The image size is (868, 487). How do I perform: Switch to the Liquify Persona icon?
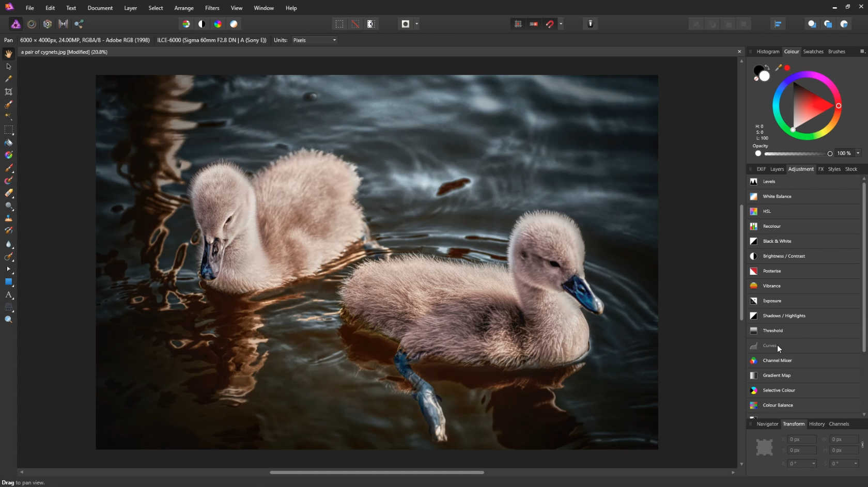click(x=32, y=24)
